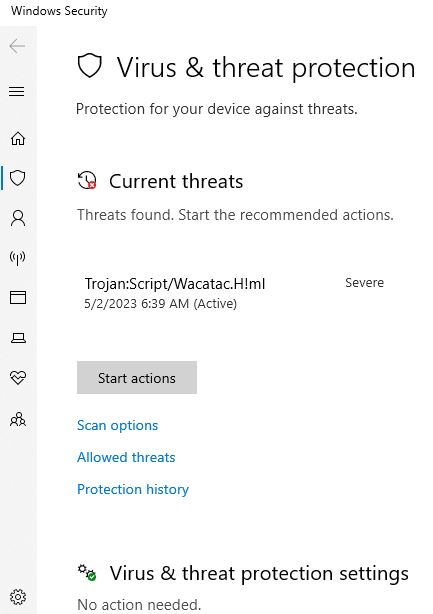Open Account protection person icon
Image resolution: width=433 pixels, height=614 pixels.
point(18,218)
